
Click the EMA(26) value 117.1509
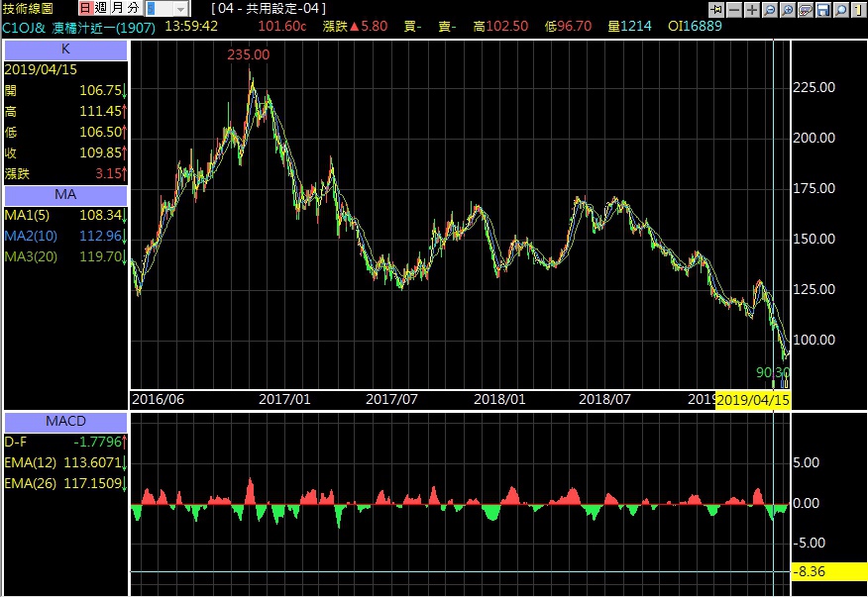(x=92, y=483)
